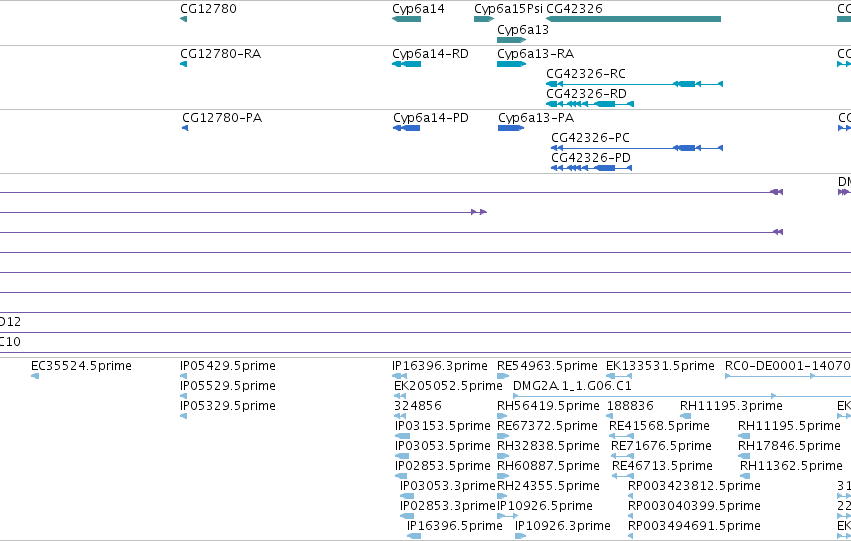Click IP10926.5prime EST label

click(x=545, y=506)
